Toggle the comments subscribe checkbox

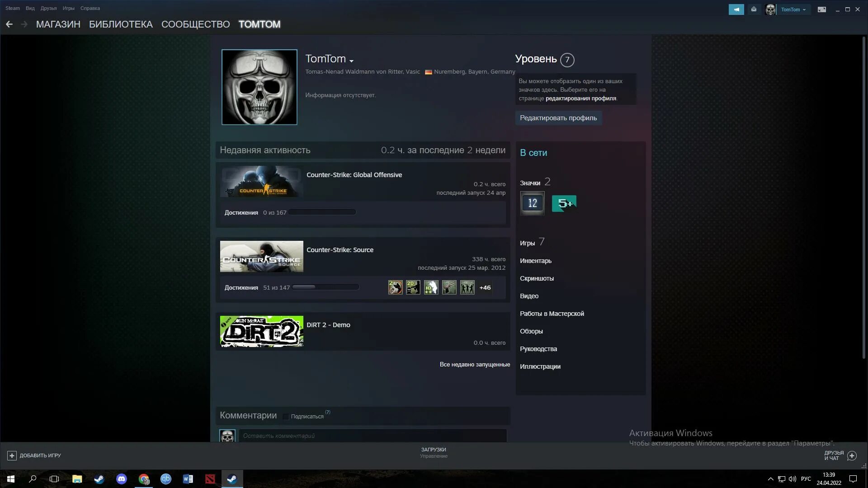click(286, 417)
